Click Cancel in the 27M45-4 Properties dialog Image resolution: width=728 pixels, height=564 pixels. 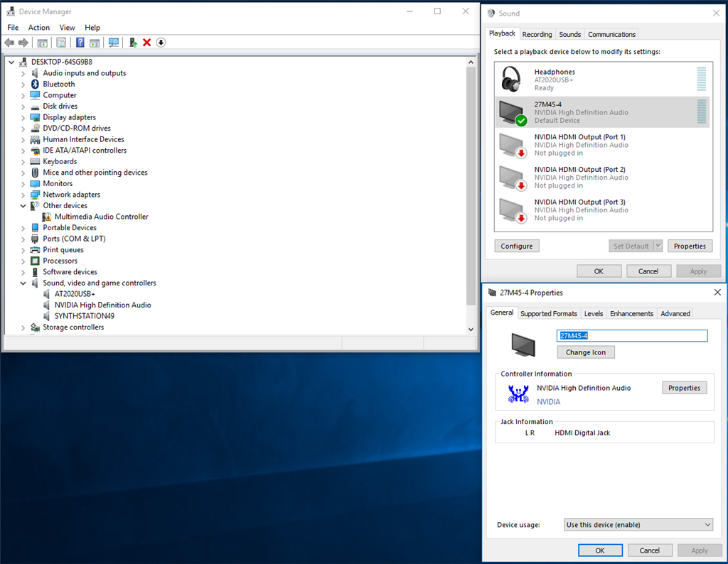coord(650,551)
